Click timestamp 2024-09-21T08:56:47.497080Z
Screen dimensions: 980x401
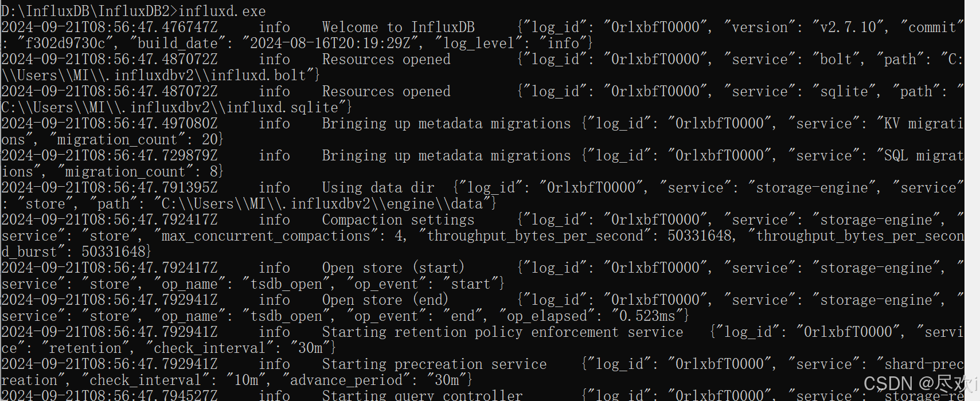(110, 123)
